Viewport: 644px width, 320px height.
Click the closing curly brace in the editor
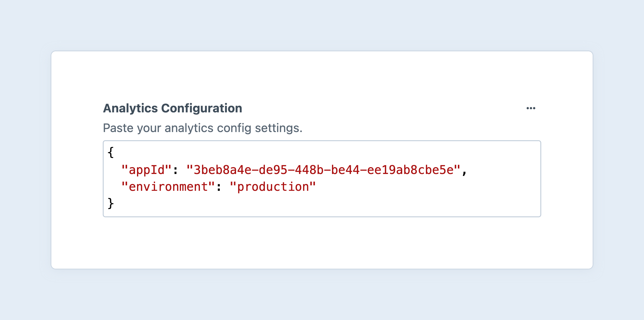point(111,203)
